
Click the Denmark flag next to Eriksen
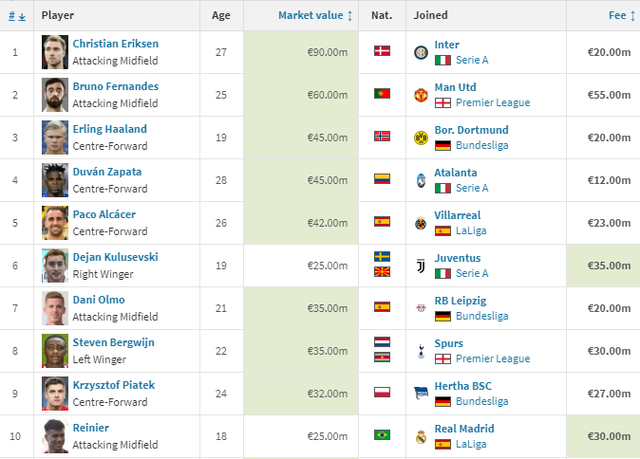381,52
